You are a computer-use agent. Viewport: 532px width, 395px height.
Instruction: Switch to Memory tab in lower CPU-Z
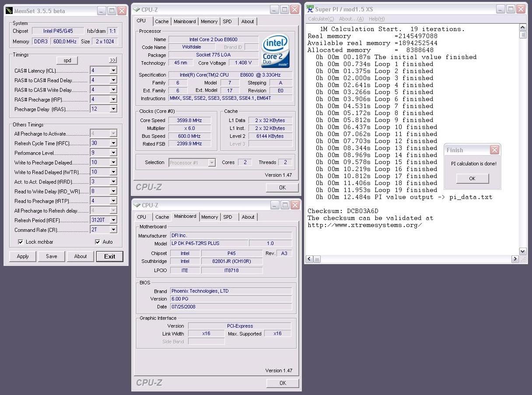[x=210, y=217]
